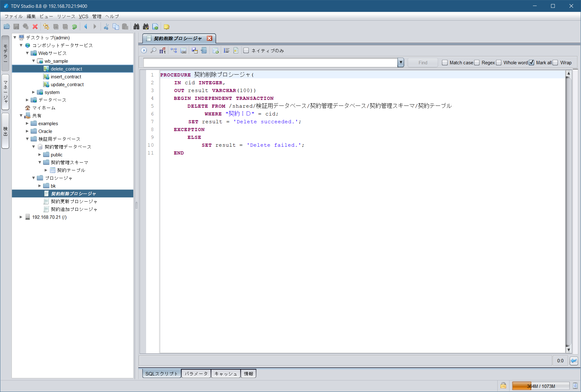Click the lineage tree diagram icon
581x392 pixels.
point(174,51)
